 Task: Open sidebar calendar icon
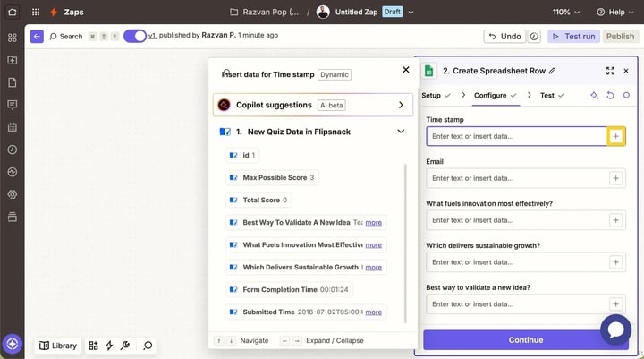13,127
